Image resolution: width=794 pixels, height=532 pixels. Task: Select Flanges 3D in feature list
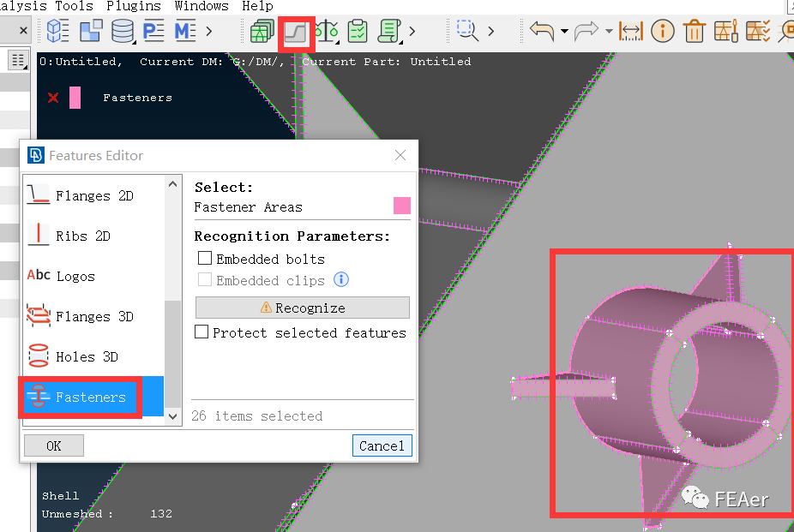click(93, 317)
